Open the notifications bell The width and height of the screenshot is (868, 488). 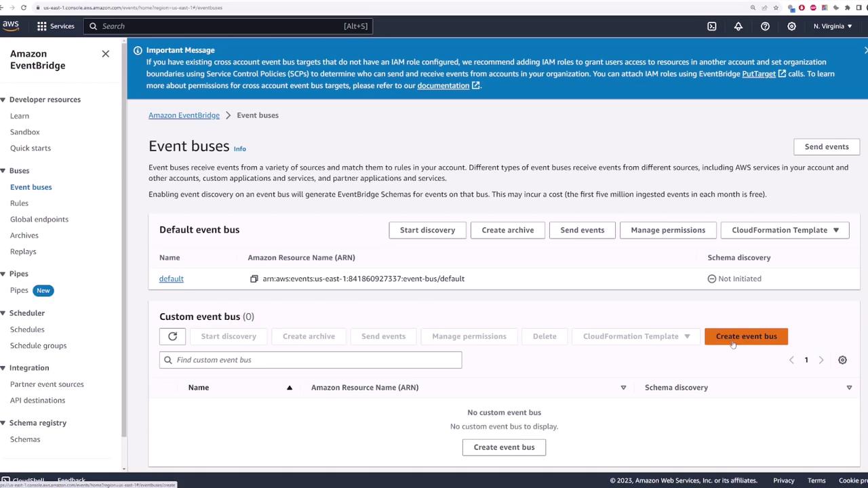[x=738, y=26]
